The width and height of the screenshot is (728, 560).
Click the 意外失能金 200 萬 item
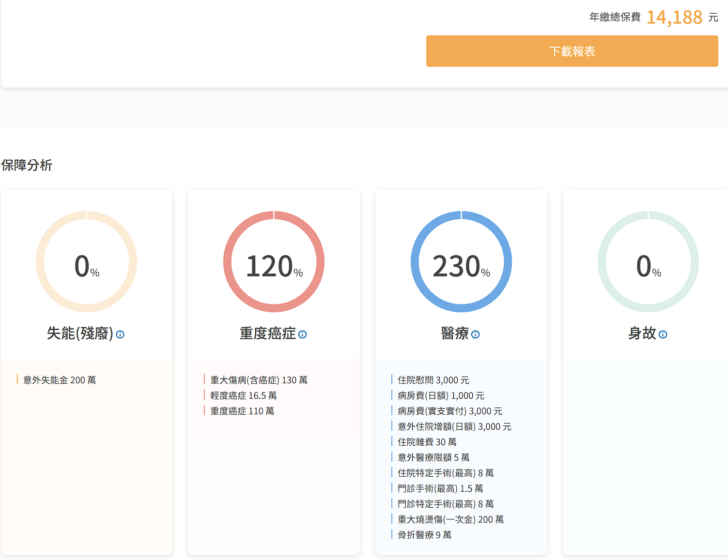[60, 380]
